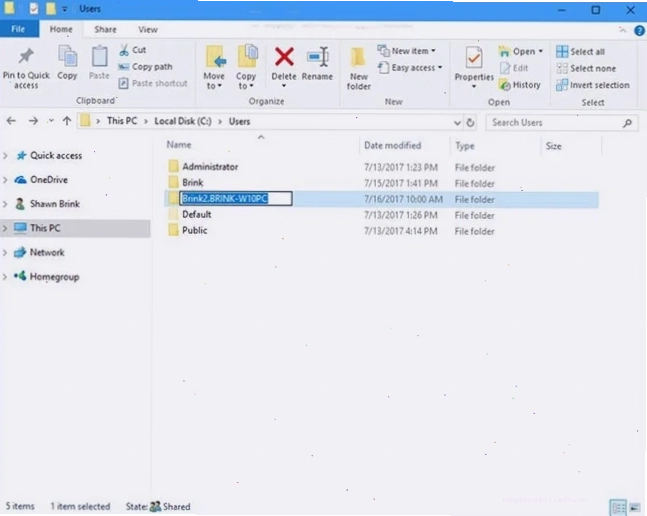Click the Edit ribbon button
This screenshot has width=647, height=516.
coord(514,68)
